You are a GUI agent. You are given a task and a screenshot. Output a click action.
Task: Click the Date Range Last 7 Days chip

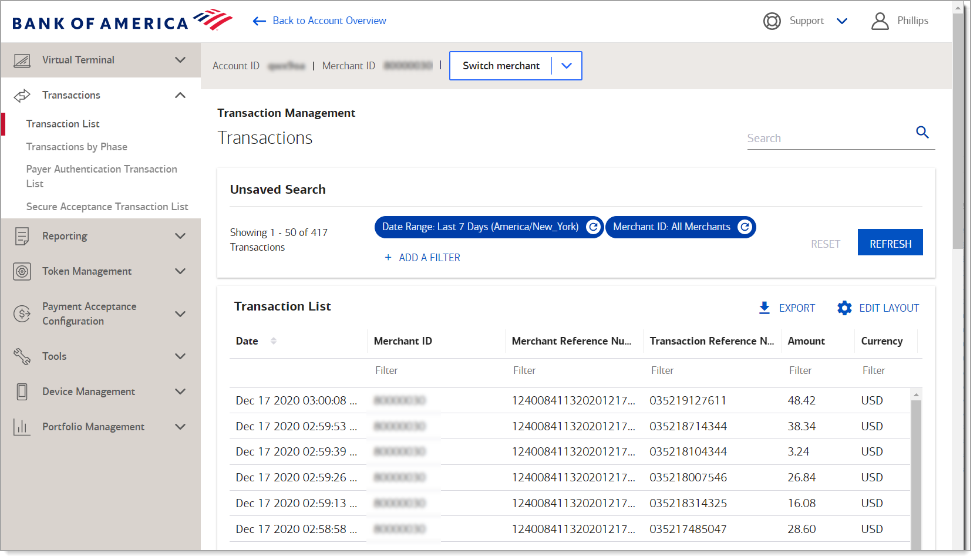tap(489, 227)
